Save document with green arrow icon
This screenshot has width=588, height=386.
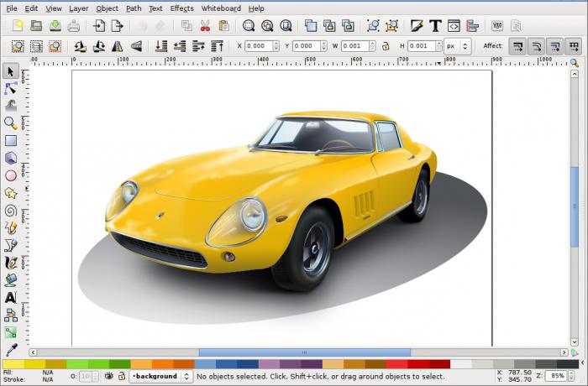pos(55,26)
